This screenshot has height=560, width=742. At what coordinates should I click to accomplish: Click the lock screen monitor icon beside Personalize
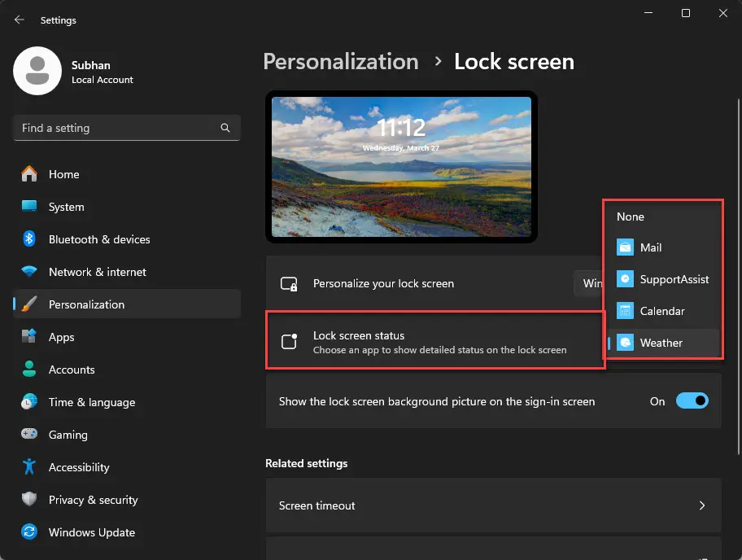[289, 283]
